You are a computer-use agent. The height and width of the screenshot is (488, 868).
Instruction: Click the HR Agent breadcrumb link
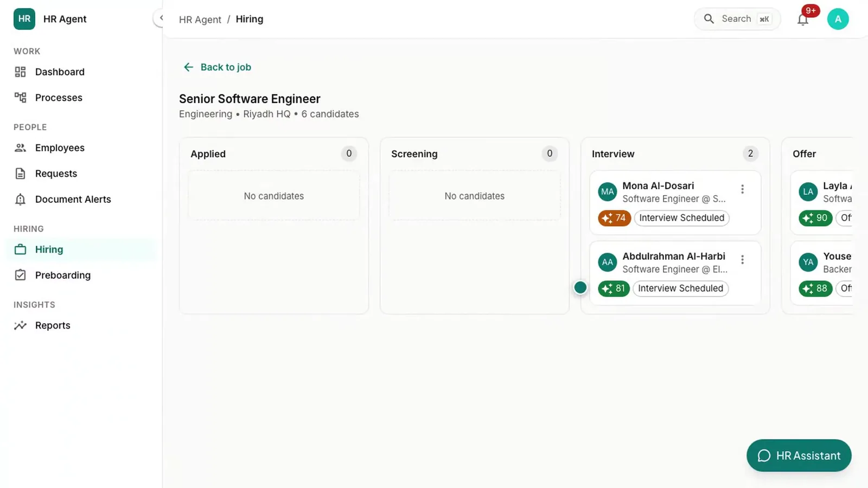[x=200, y=20]
